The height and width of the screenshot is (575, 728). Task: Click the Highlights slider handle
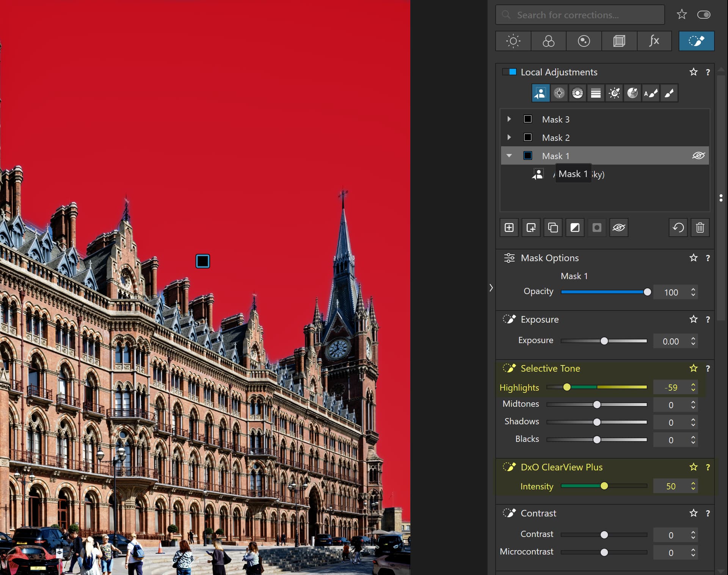tap(566, 387)
